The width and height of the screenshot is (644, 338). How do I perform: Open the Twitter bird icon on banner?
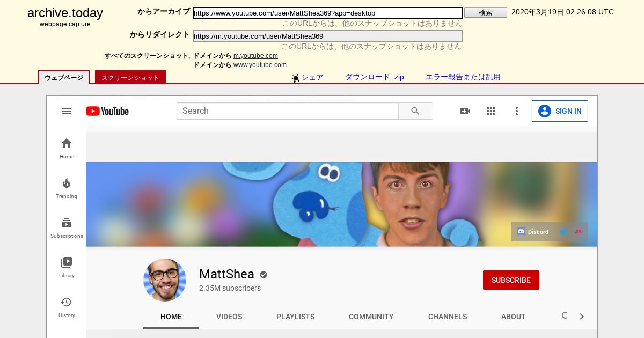coord(563,232)
